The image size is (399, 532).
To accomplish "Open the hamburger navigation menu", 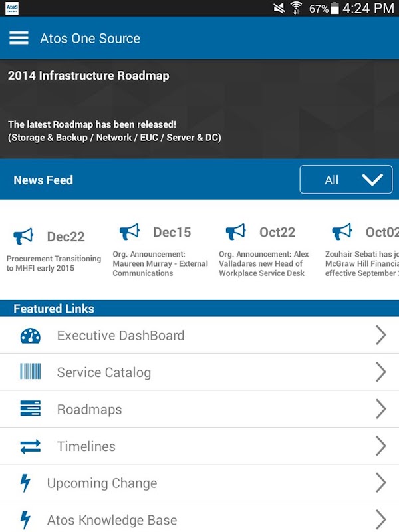I will [19, 38].
